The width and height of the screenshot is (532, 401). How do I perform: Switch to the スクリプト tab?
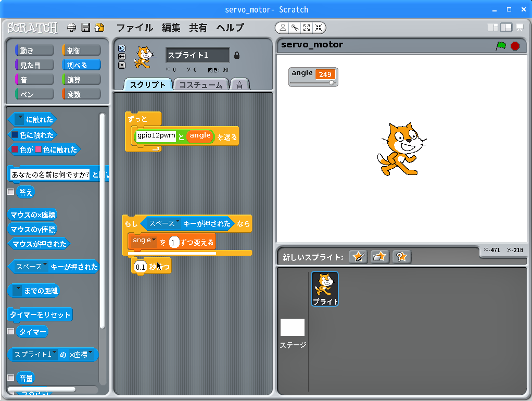[148, 84]
